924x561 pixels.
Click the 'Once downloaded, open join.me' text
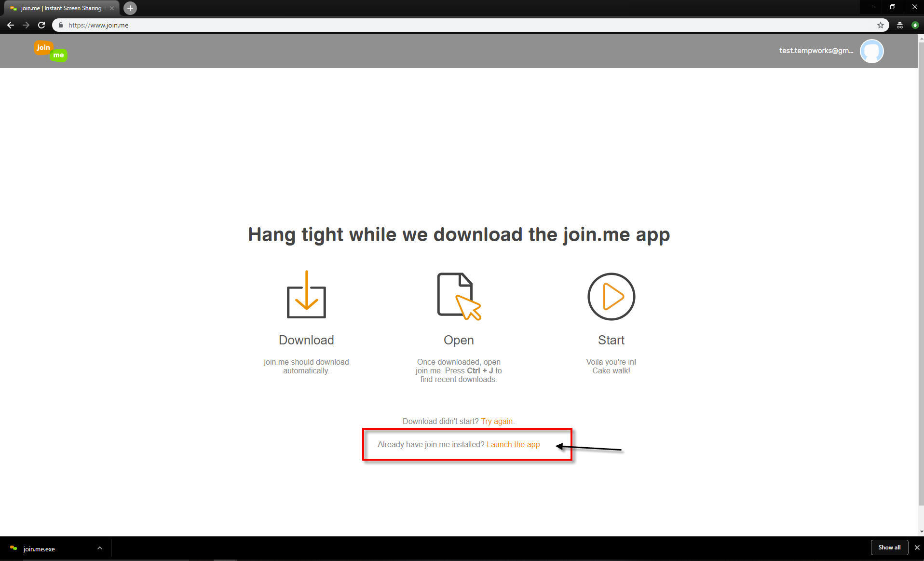coord(459,370)
